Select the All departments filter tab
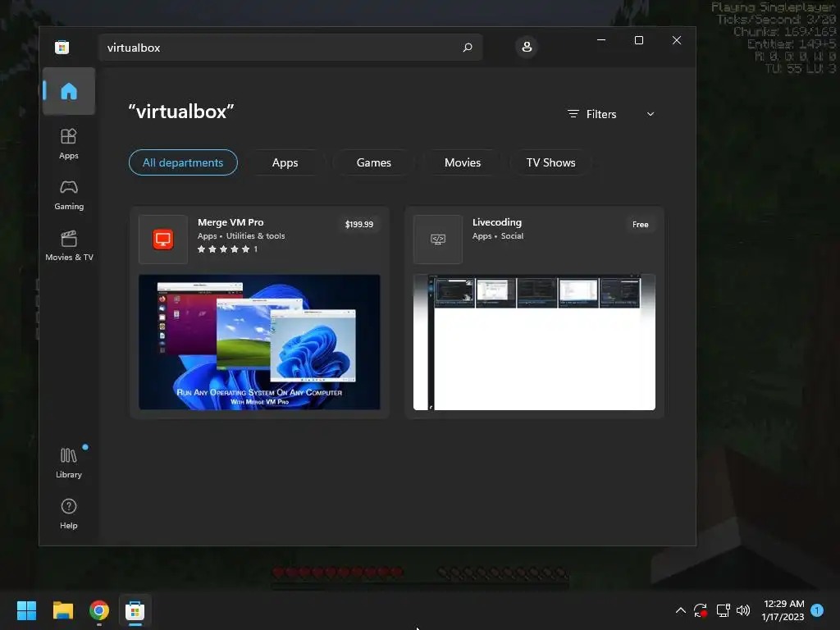 [x=183, y=162]
